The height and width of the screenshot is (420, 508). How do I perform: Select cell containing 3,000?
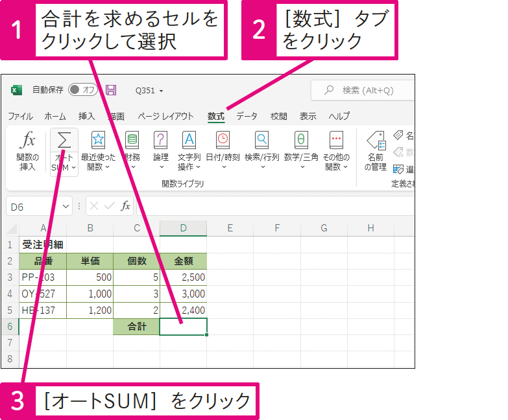184,294
